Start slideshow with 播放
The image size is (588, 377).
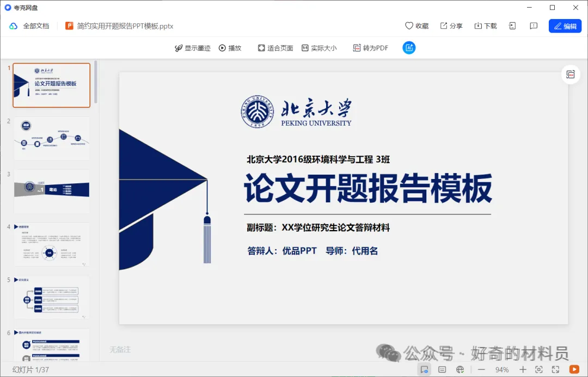(x=230, y=48)
